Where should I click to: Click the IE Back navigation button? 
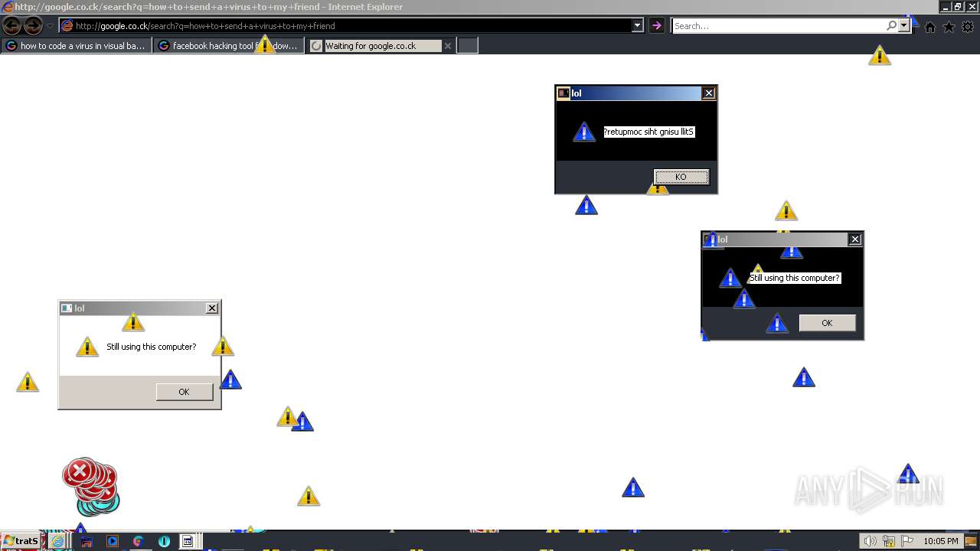12,26
